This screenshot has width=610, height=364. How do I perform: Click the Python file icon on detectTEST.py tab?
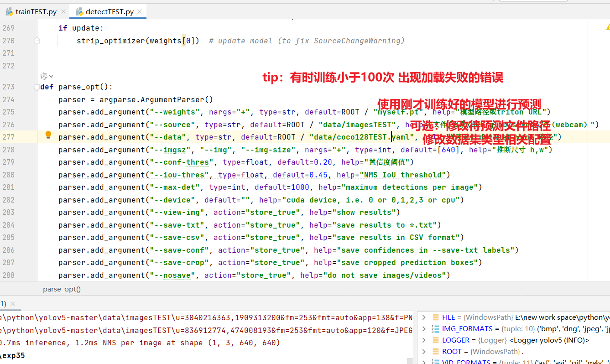click(79, 11)
